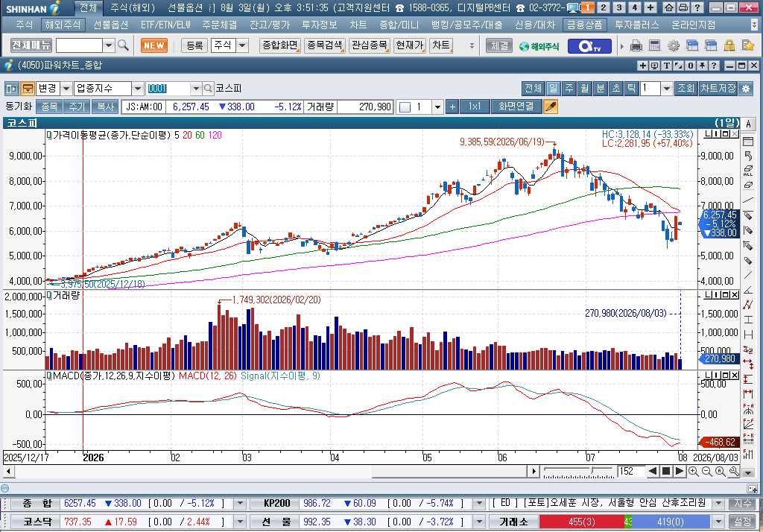Viewport: 763px width, 532px height.
Task: Click the zoom-out magnifier below the chart
Action: coord(707,471)
